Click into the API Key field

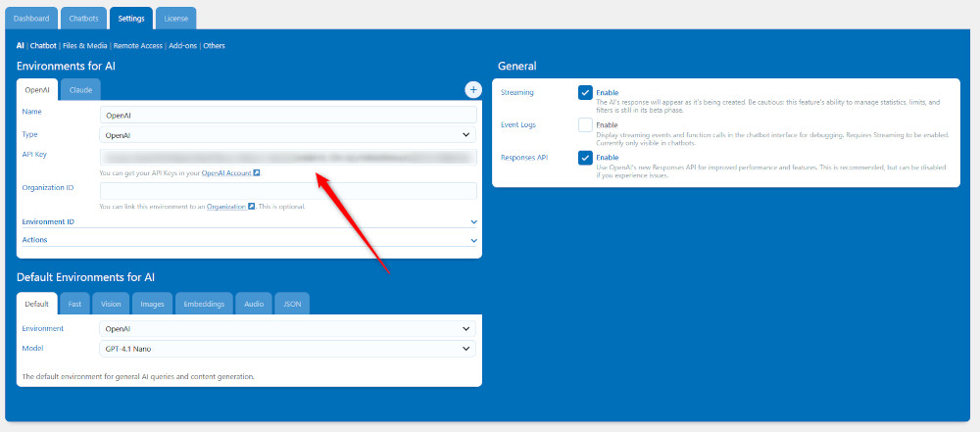coord(288,157)
